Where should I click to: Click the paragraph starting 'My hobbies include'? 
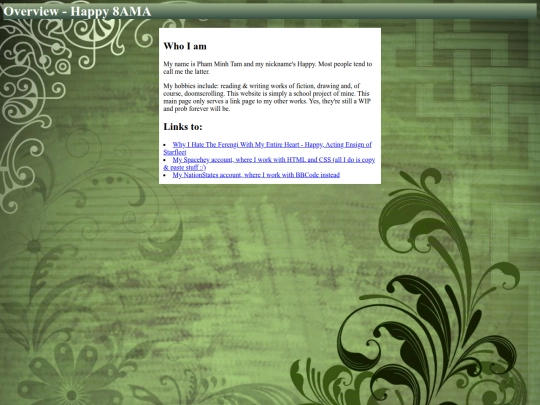click(267, 97)
